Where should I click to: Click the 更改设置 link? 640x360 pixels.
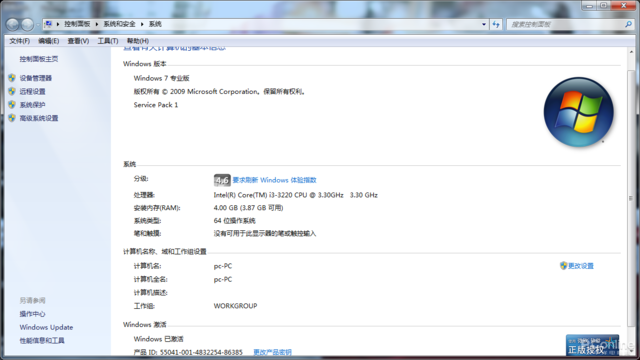point(581,266)
